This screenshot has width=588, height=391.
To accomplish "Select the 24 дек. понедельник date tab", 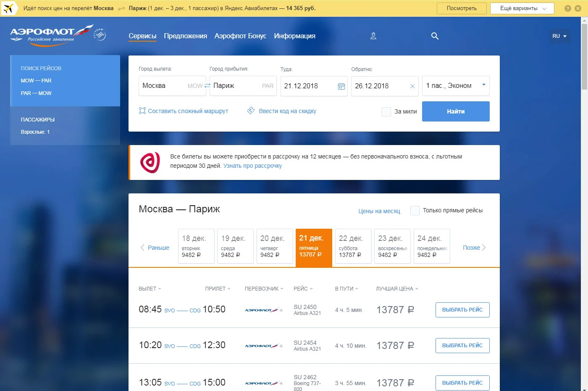I will click(432, 246).
